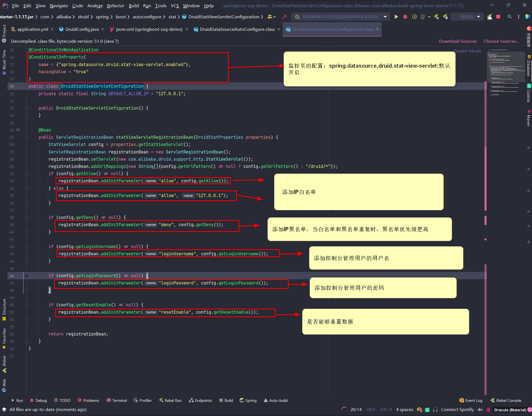Switch to pom.xml (springboot-zsq-demo) tab

(x=149, y=29)
